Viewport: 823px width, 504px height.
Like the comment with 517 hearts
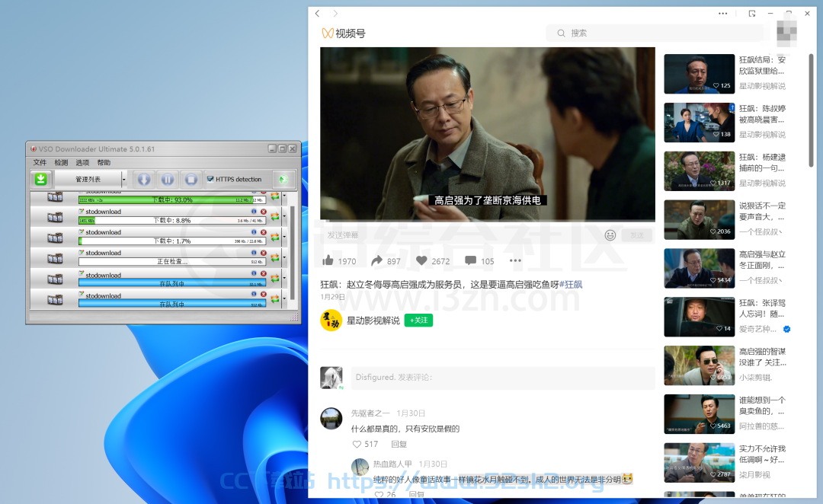click(x=357, y=444)
